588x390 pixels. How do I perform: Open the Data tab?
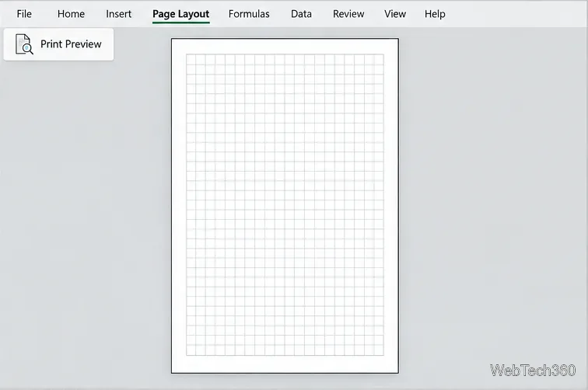(x=301, y=14)
